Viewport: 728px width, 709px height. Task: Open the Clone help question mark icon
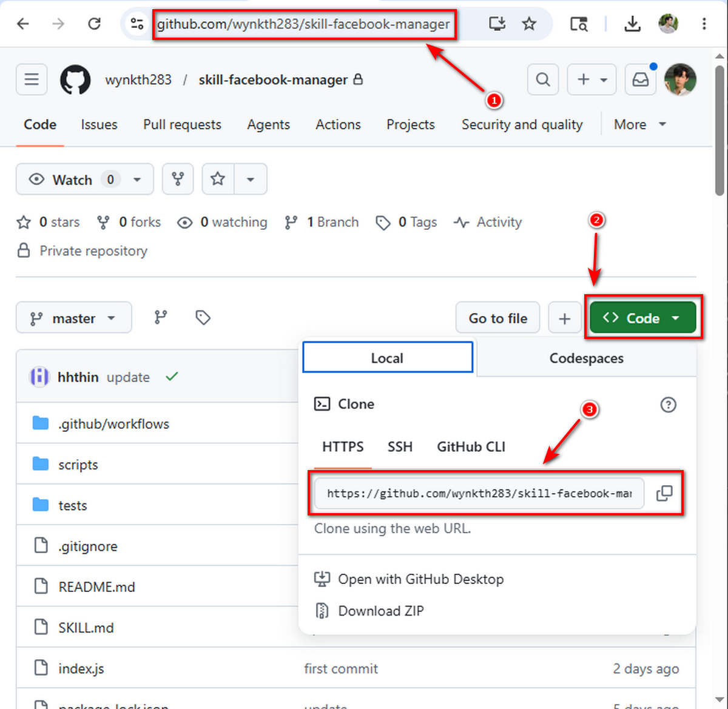click(668, 405)
